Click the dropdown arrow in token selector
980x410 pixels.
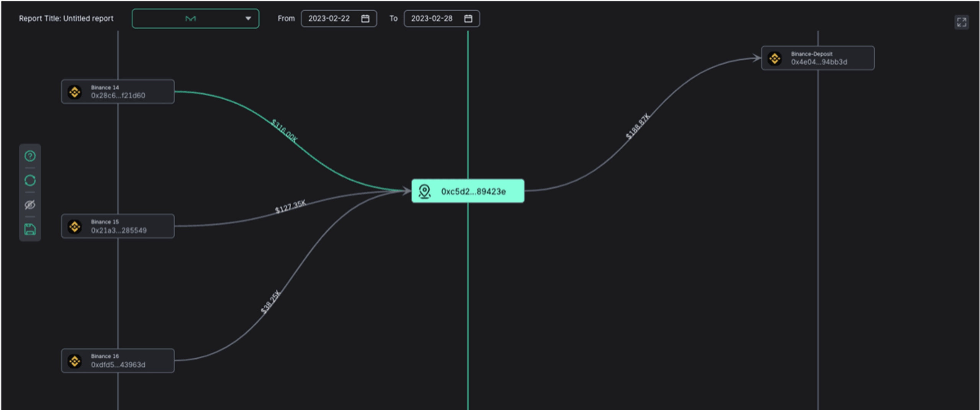(248, 18)
